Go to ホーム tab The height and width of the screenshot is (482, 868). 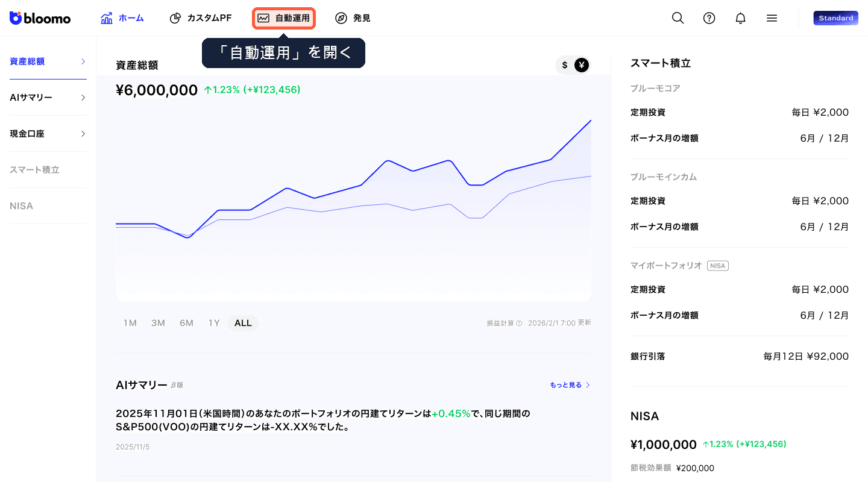(x=122, y=18)
